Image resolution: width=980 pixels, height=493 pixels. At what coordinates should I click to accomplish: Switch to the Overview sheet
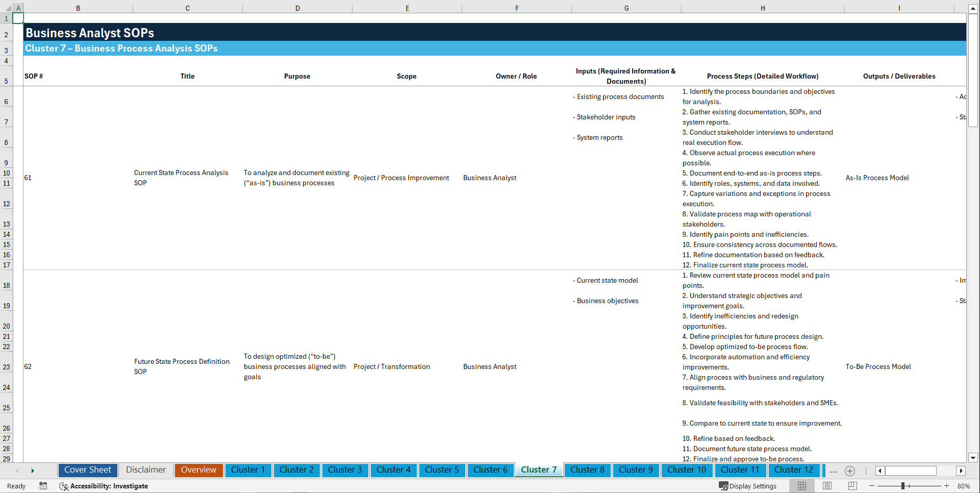point(198,470)
